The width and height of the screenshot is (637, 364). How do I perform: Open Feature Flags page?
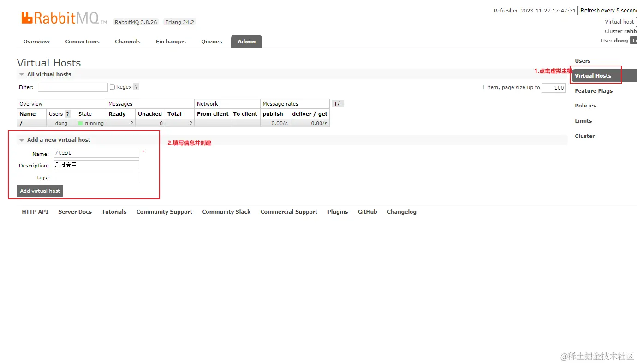(594, 91)
